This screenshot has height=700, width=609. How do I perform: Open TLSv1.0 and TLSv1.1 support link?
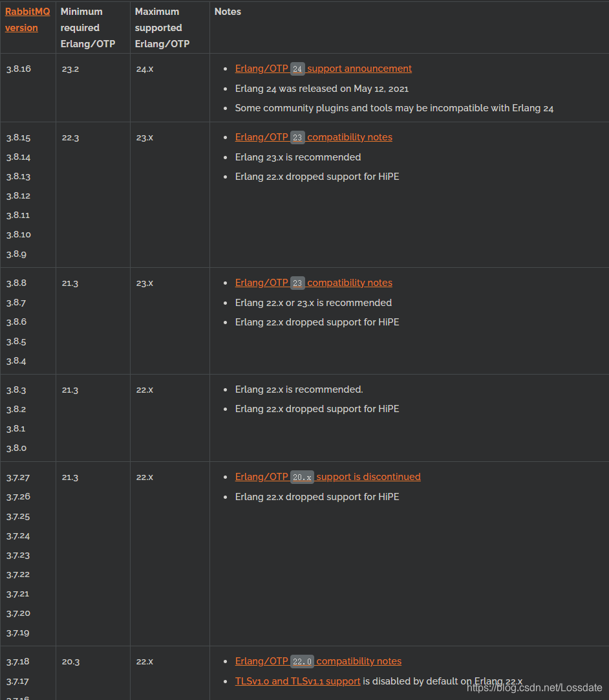(x=297, y=681)
